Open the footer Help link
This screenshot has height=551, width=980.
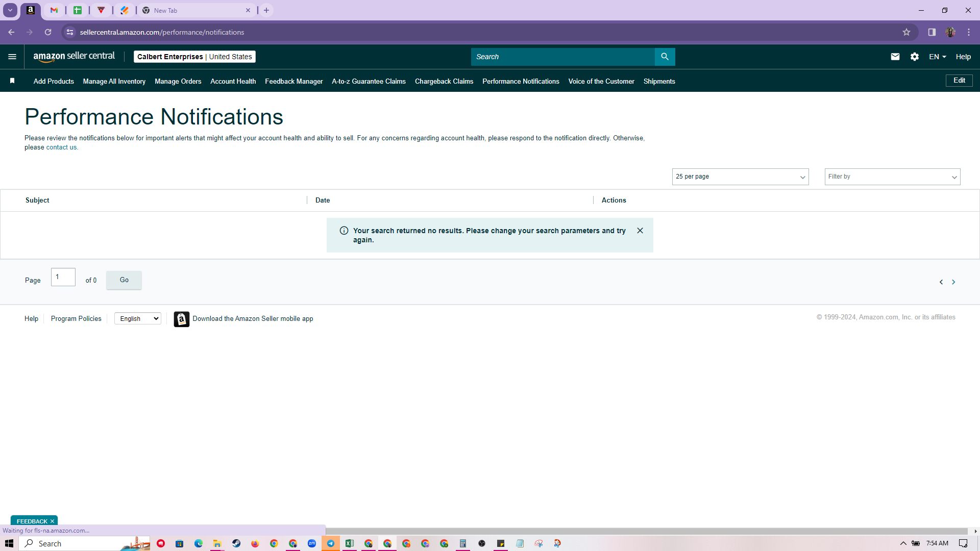coord(31,319)
